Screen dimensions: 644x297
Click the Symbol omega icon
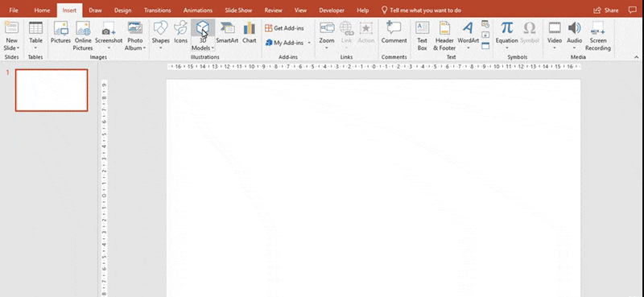(x=530, y=28)
